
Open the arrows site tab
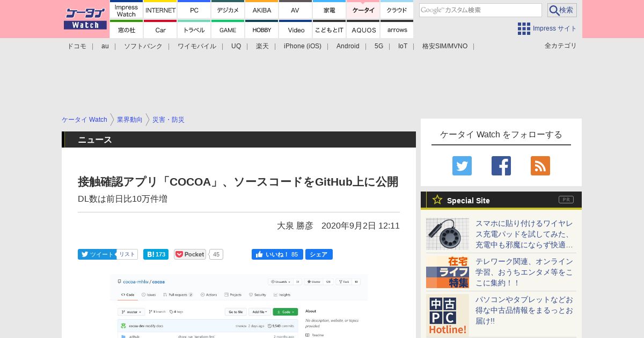pos(397,30)
